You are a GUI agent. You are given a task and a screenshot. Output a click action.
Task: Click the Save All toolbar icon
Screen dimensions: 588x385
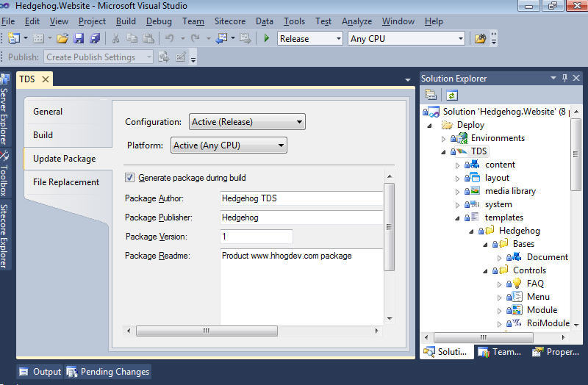tap(95, 38)
